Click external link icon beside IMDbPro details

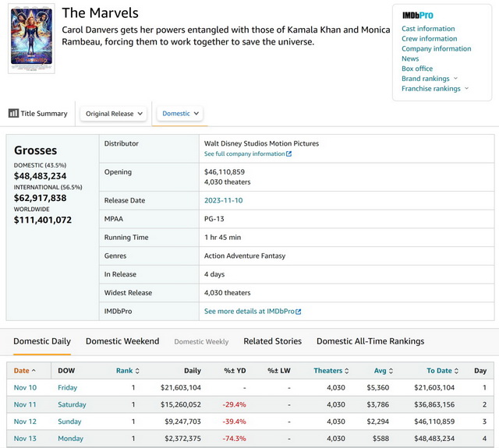point(298,312)
